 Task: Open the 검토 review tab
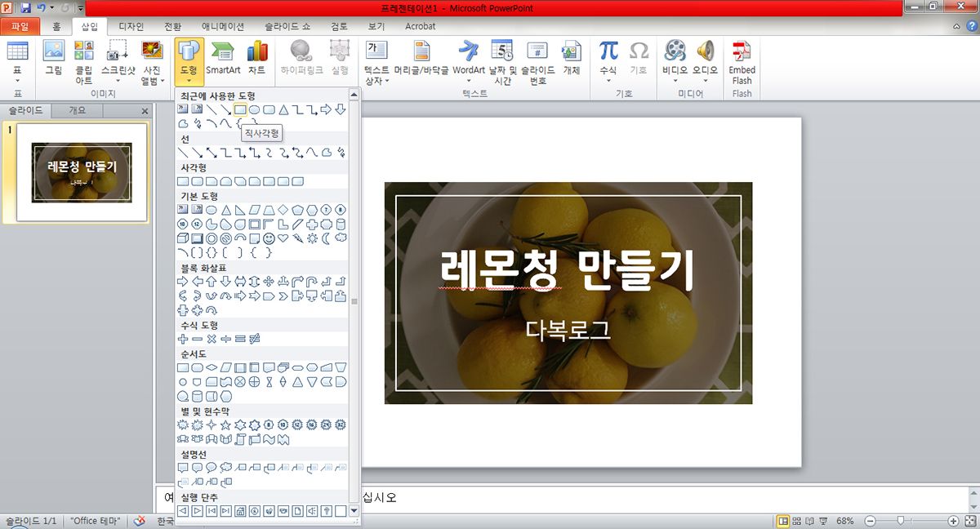[x=339, y=26]
